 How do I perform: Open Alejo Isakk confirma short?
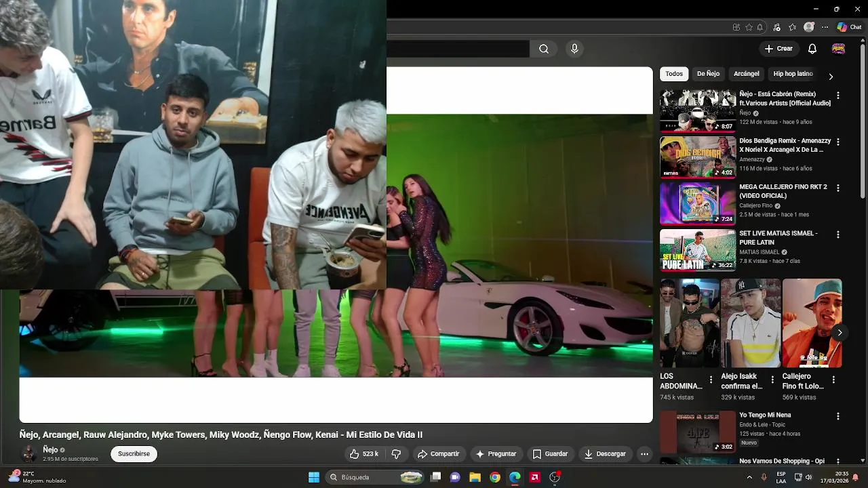coord(751,323)
